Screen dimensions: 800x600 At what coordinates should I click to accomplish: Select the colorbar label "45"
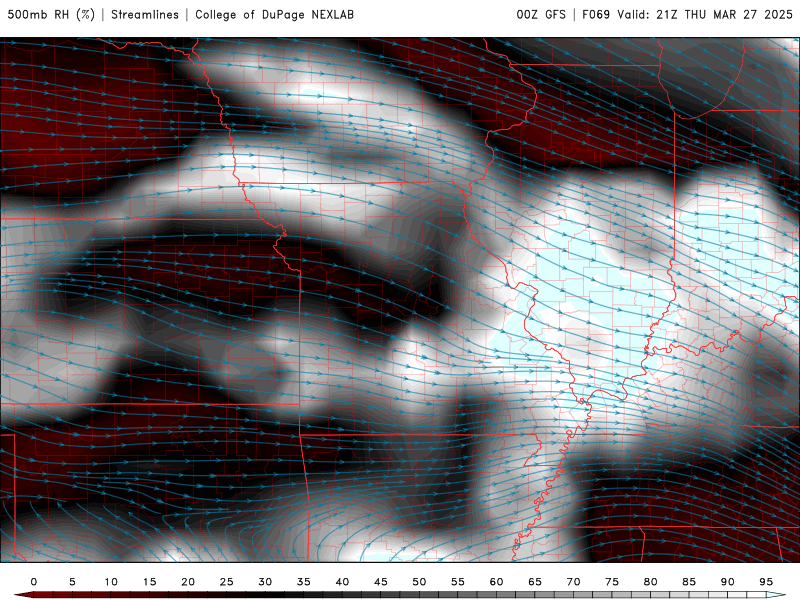click(x=381, y=582)
